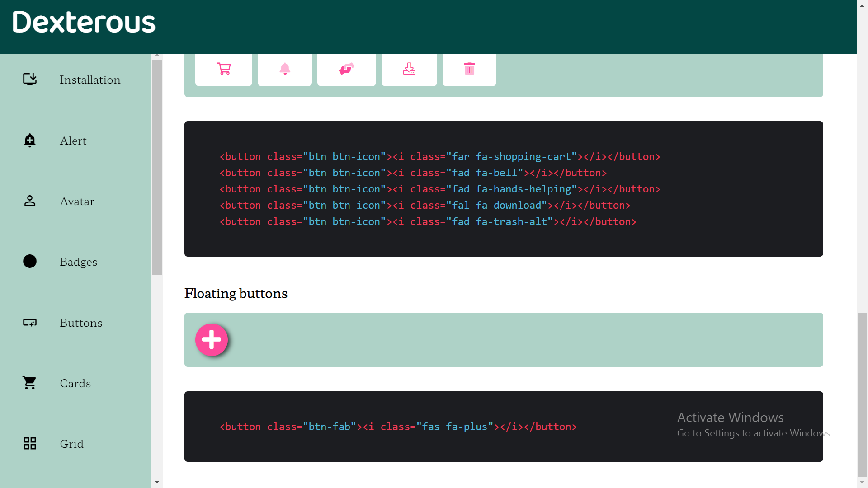This screenshot has height=488, width=868.
Task: Open the Buttons section
Action: pos(80,323)
